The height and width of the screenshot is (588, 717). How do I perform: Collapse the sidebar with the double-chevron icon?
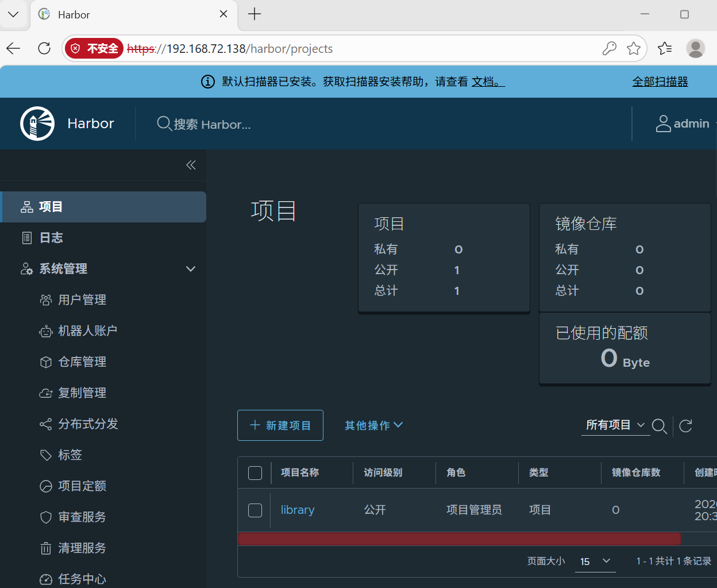191,166
